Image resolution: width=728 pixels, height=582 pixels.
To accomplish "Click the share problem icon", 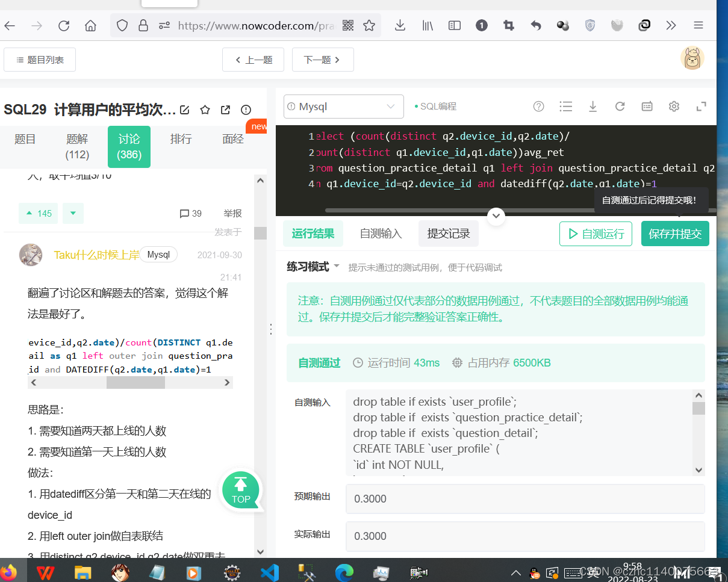I will 225,110.
